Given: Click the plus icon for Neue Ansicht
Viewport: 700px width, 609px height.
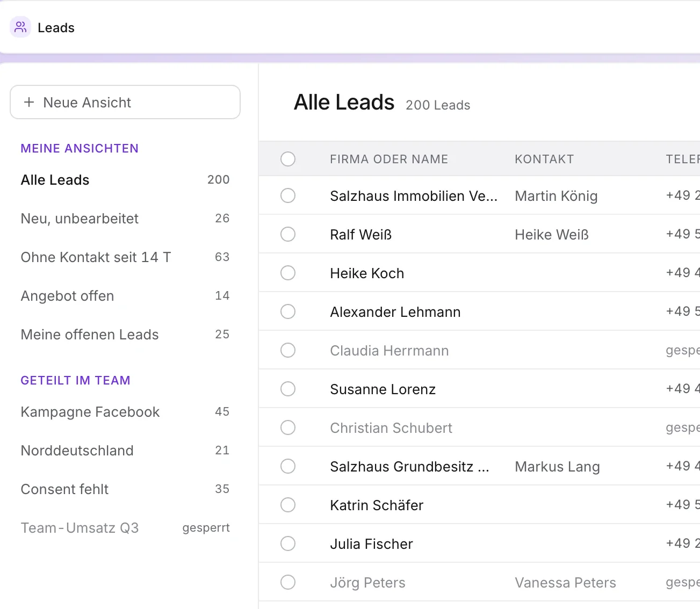Looking at the screenshot, I should [29, 102].
